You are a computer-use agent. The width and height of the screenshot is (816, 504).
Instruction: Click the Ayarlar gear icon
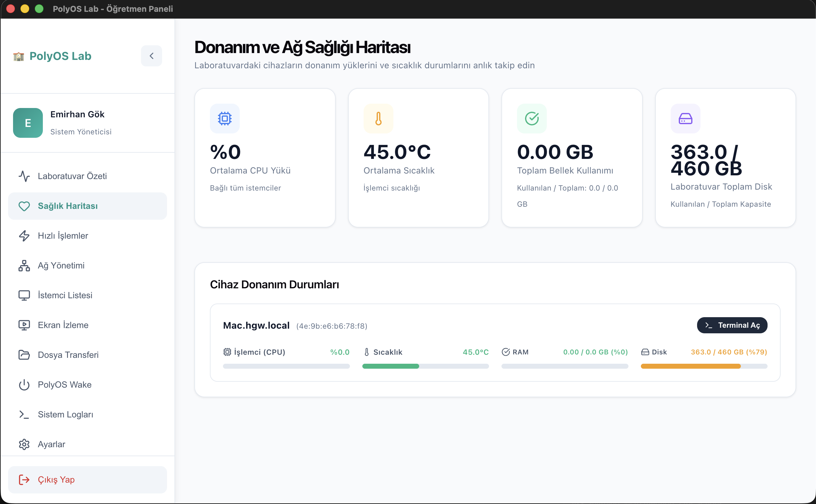coord(24,444)
